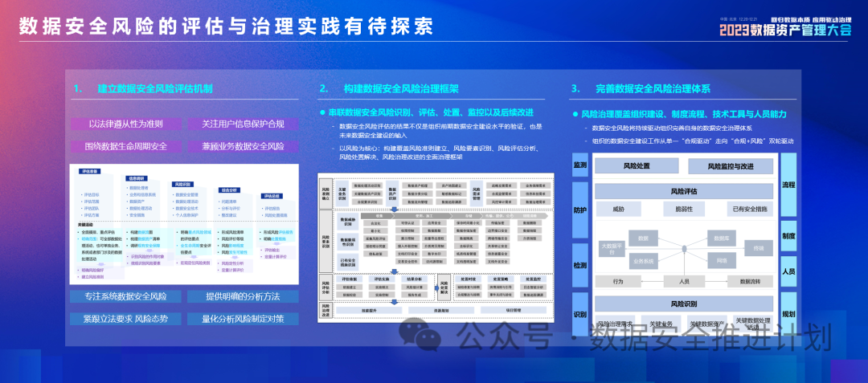The width and height of the screenshot is (868, 383).
Task: Click the 量化分析风险制定对策 box
Action: [x=241, y=318]
